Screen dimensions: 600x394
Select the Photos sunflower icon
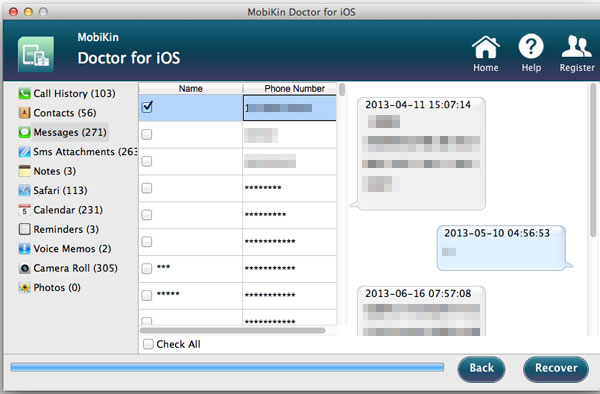[x=24, y=288]
